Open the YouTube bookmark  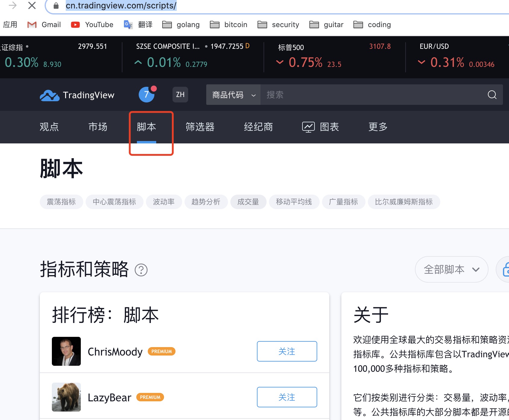tap(92, 25)
